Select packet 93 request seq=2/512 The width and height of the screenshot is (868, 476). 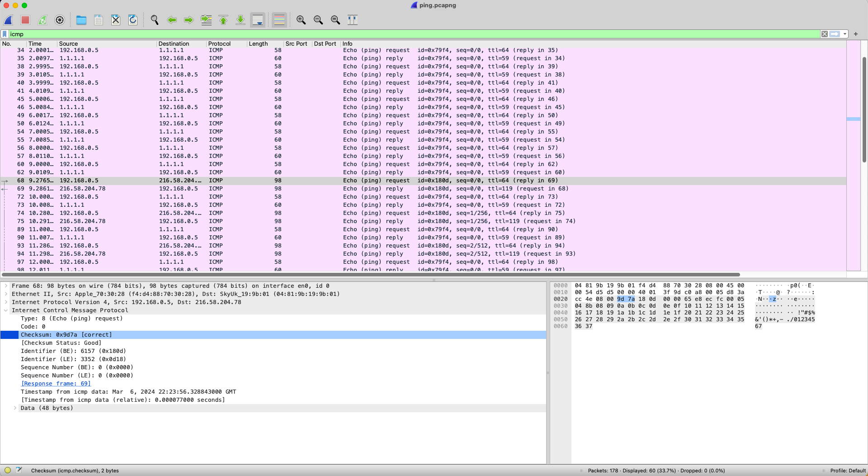423,246
